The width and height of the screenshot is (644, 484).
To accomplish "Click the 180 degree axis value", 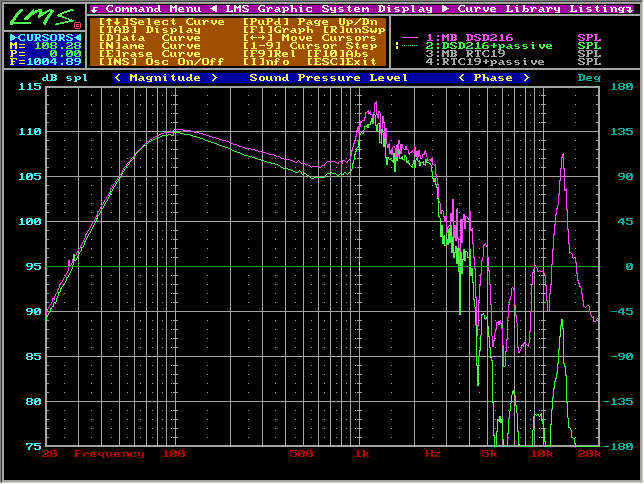I will coord(622,87).
